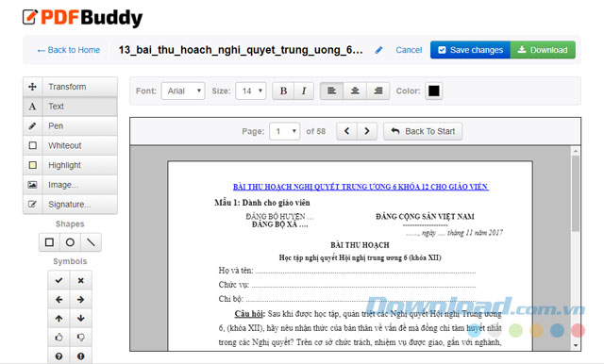Open the Image insert tool
The width and height of the screenshot is (604, 364).
(70, 185)
